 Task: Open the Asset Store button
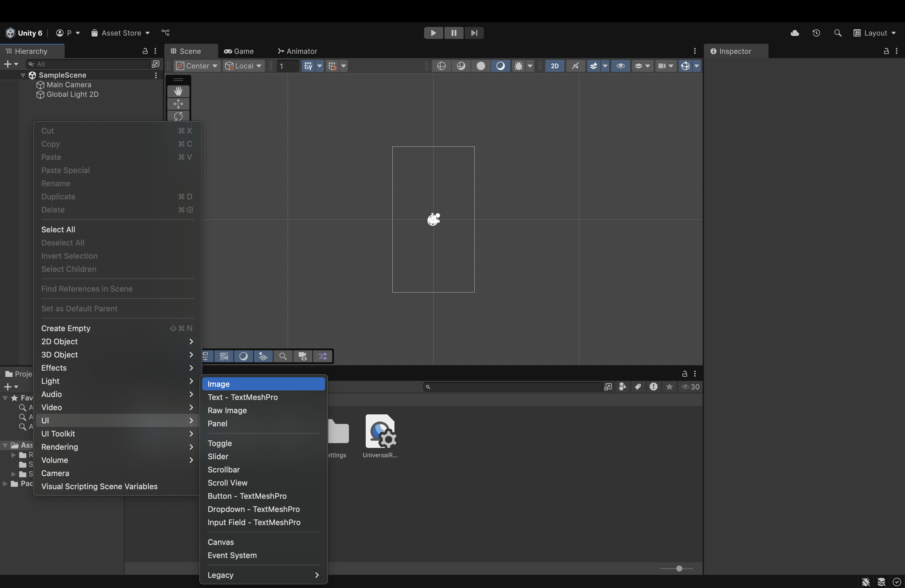tap(120, 33)
